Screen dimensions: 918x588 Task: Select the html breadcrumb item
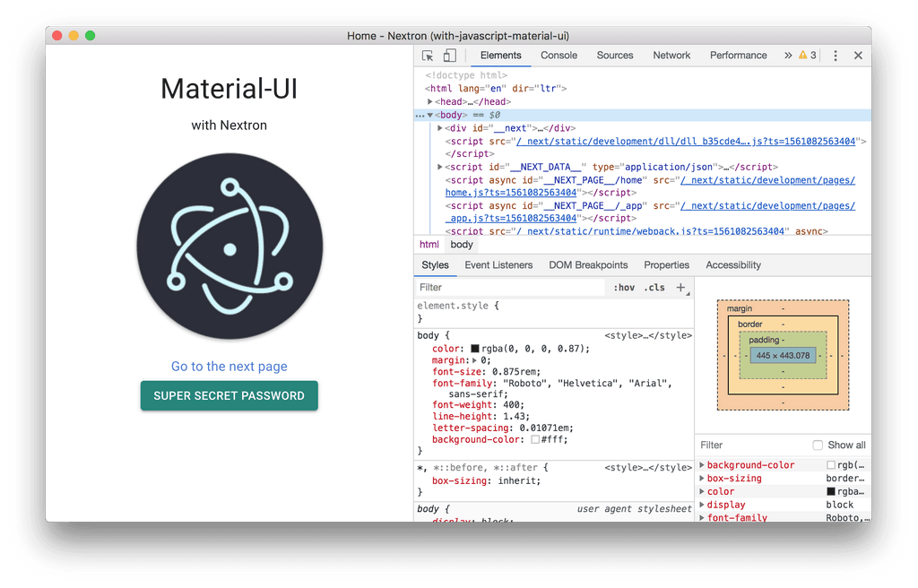[429, 244]
